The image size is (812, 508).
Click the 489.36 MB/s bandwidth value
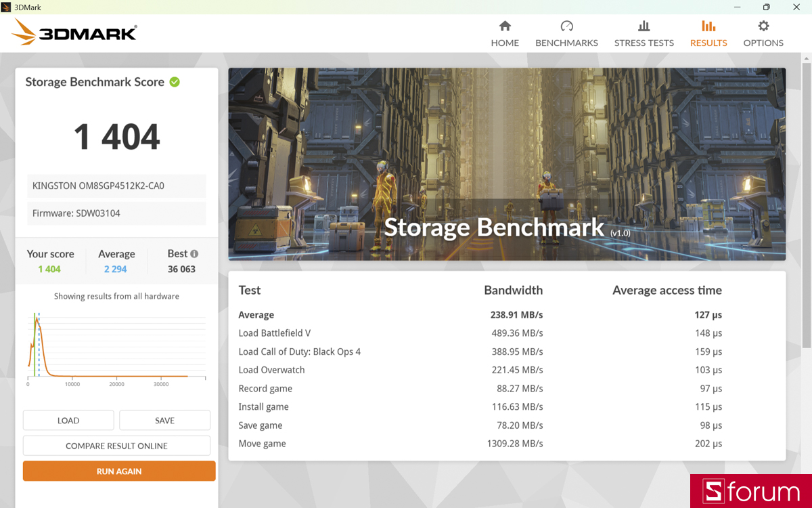click(518, 333)
